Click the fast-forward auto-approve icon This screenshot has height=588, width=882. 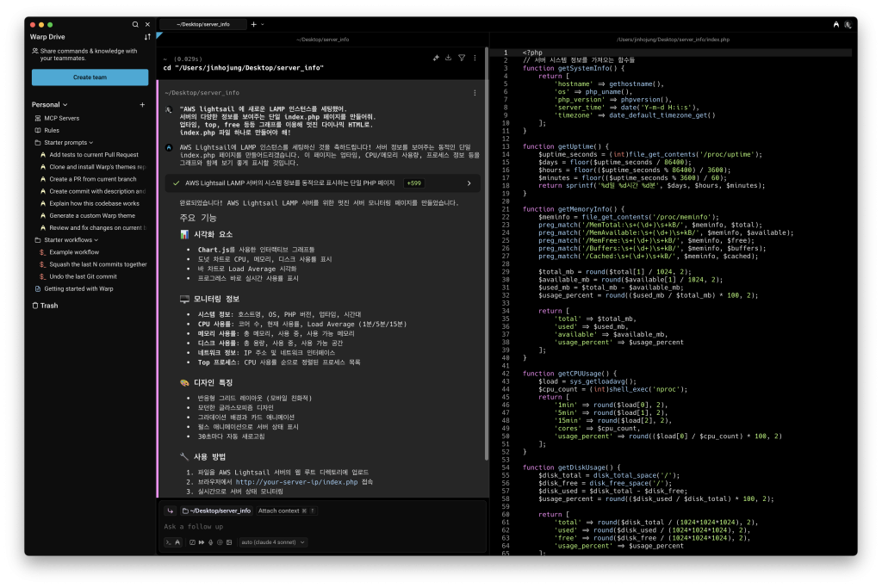tap(202, 542)
